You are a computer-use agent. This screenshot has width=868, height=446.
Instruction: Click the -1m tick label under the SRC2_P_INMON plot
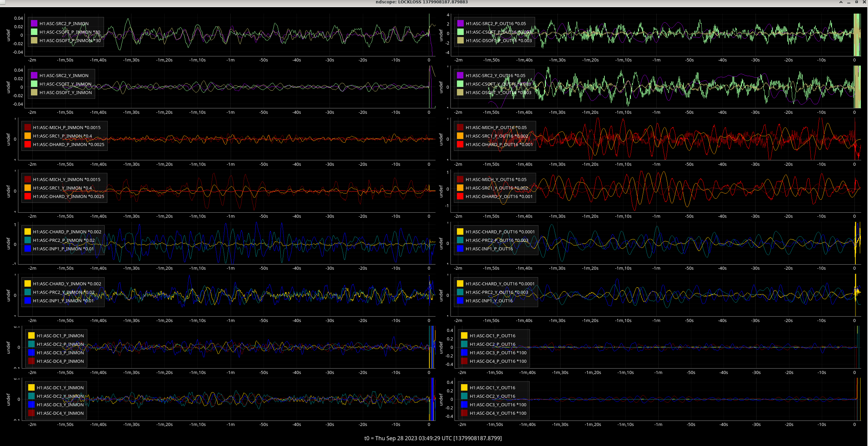tap(231, 60)
